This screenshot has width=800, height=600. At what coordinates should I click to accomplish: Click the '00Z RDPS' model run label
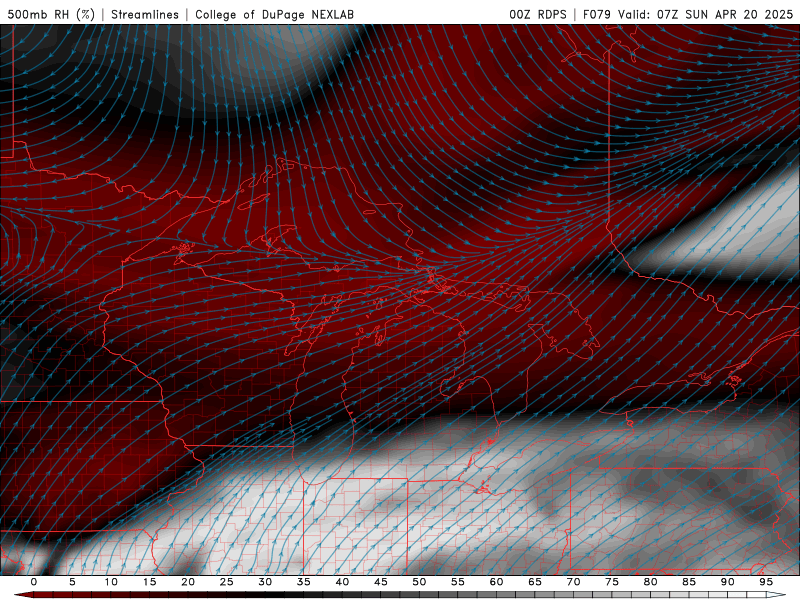[538, 15]
